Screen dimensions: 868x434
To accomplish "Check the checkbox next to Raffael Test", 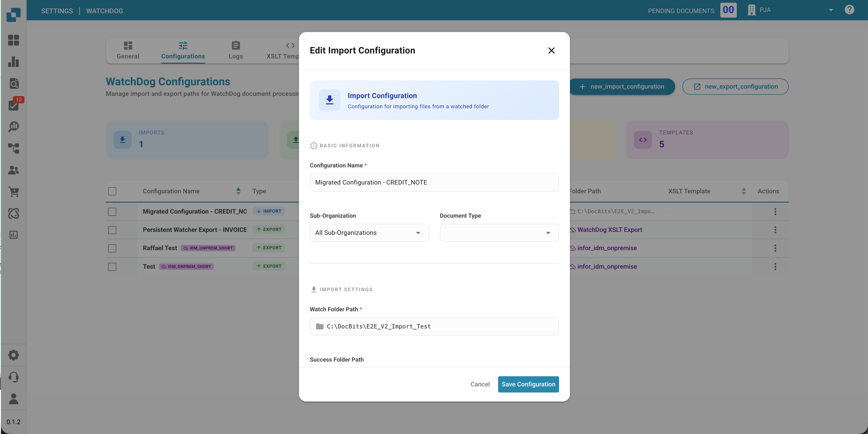I will click(x=112, y=249).
